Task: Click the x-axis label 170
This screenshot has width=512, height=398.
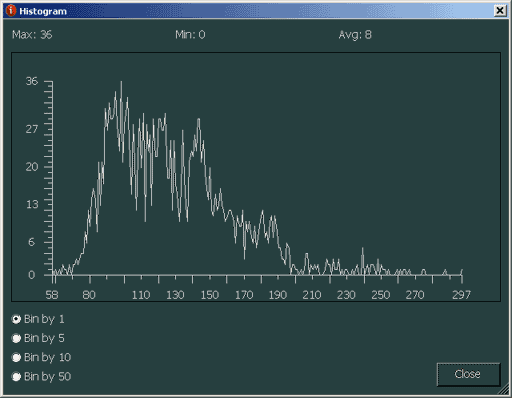Action: pos(244,295)
